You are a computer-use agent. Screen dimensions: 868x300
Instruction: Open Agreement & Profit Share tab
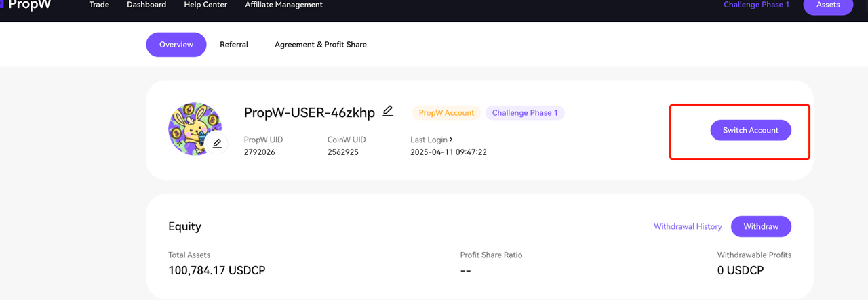click(321, 45)
